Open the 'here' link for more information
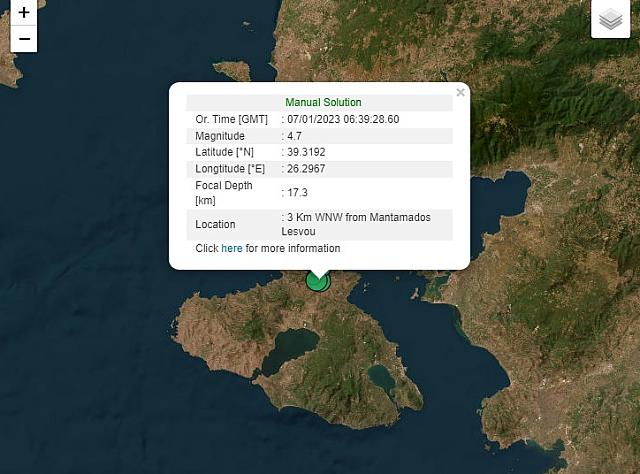Viewport: 640px width, 474px height. pos(231,248)
